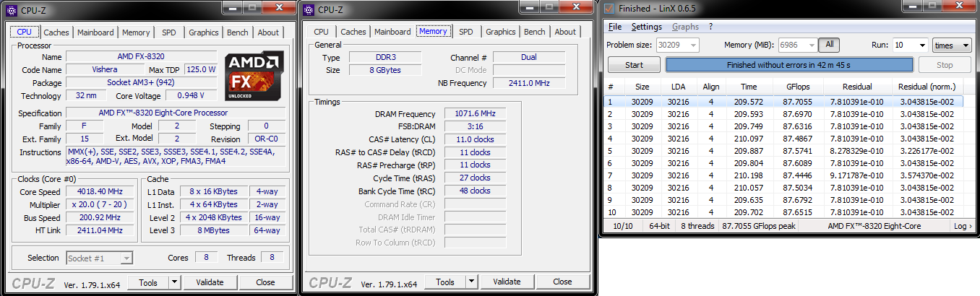
Task: Click the Bank Cycle Time value 48 clocks
Action: point(475,191)
